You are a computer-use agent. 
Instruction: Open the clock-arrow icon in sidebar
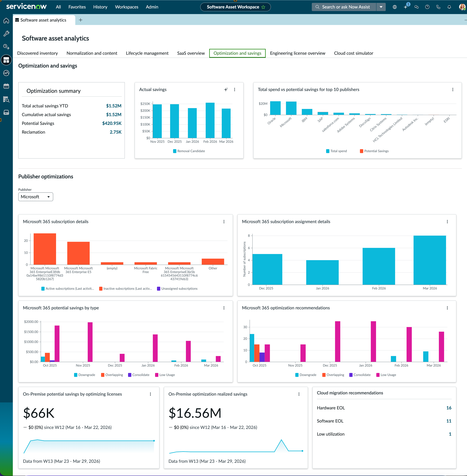(6, 47)
